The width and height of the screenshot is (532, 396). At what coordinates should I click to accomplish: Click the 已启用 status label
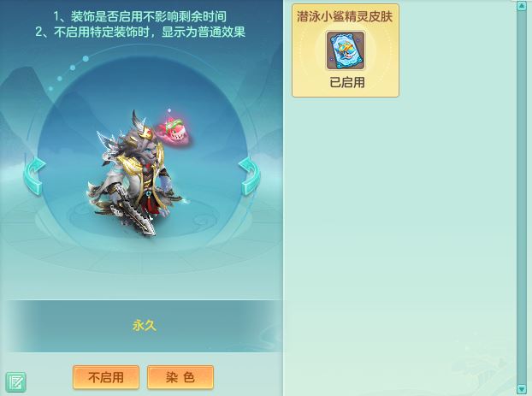click(347, 82)
